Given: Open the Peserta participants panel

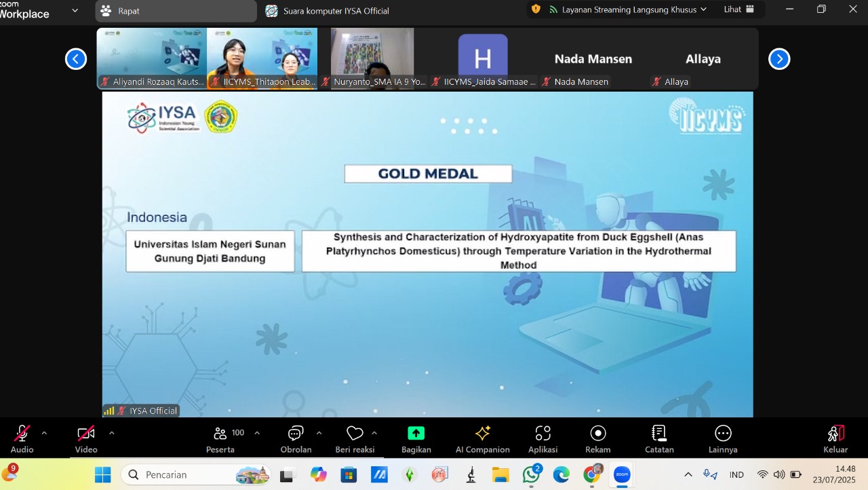Looking at the screenshot, I should click(220, 434).
